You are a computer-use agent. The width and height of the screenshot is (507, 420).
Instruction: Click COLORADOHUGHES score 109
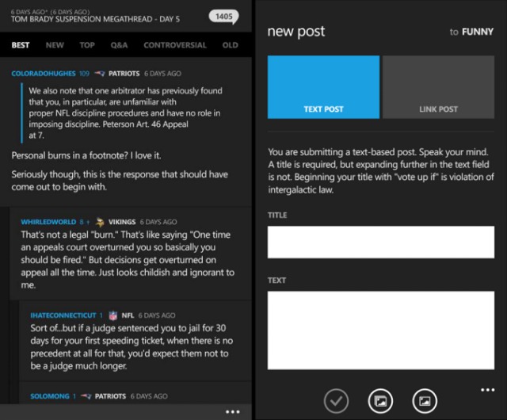coord(84,74)
